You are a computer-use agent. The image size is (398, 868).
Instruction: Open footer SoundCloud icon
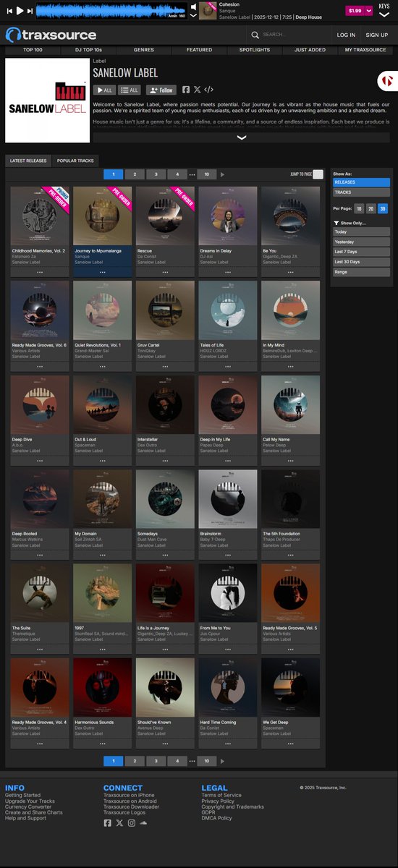pos(143,823)
